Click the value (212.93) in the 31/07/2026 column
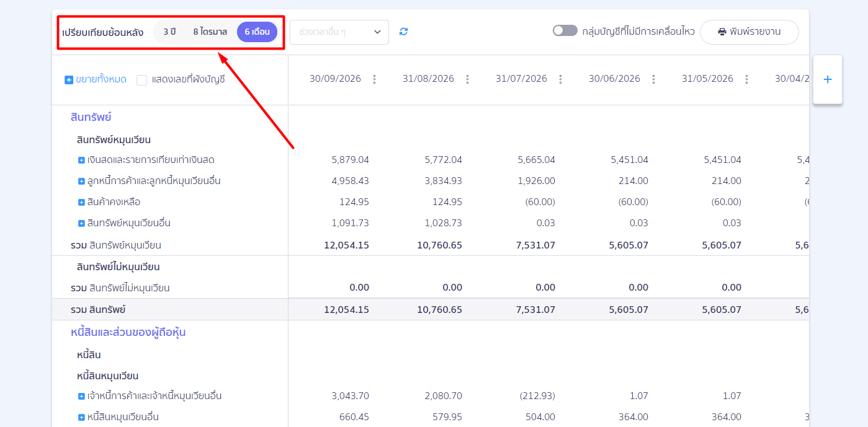 click(x=537, y=396)
